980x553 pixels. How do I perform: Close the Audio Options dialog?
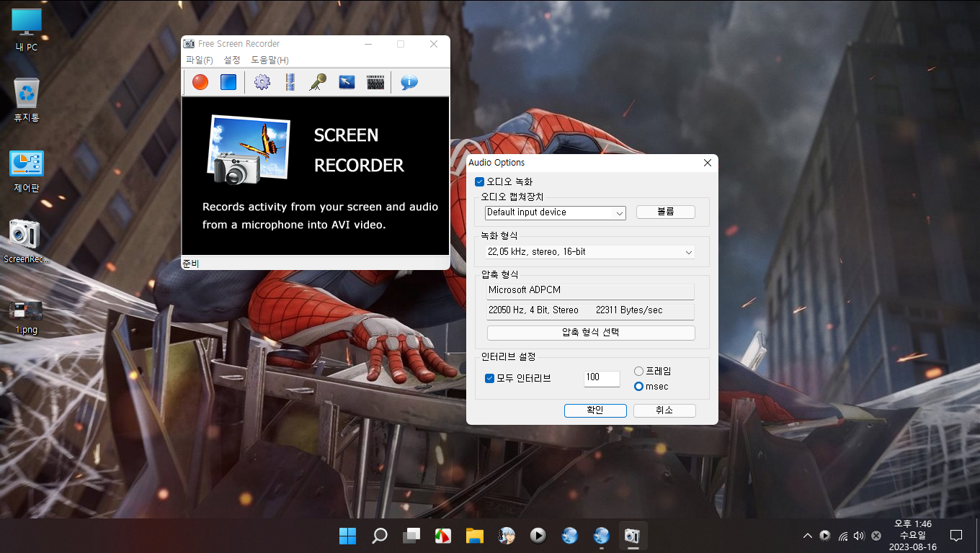pos(707,163)
